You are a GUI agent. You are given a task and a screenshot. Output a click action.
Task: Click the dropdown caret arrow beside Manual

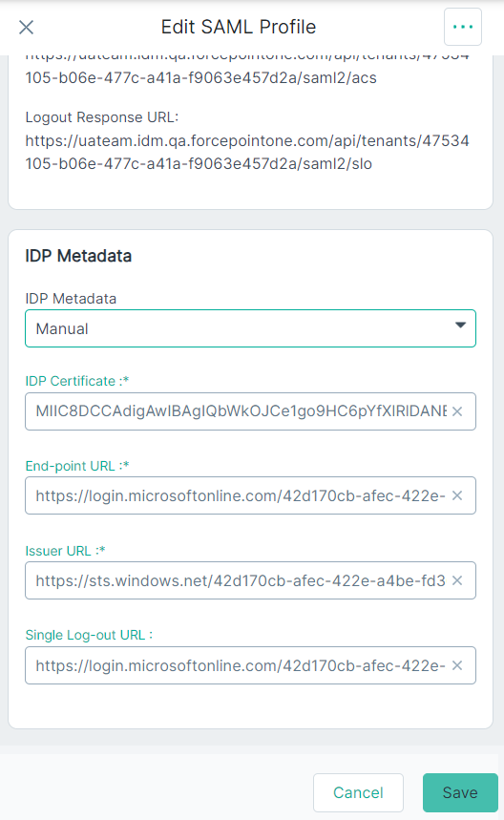pos(460,326)
